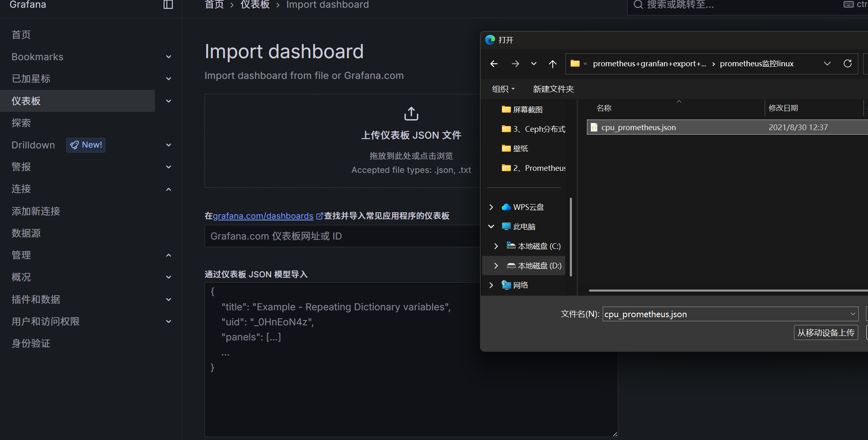Expand 仪表板 section chevron
The height and width of the screenshot is (440, 868).
168,101
